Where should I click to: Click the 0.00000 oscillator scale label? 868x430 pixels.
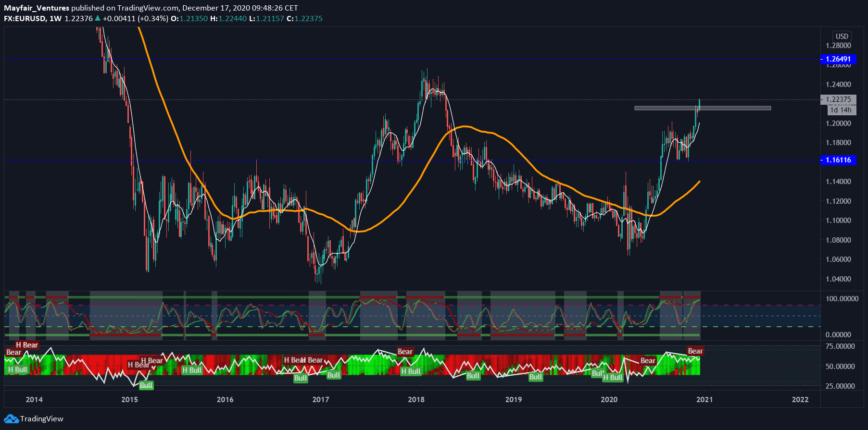pyautogui.click(x=838, y=335)
